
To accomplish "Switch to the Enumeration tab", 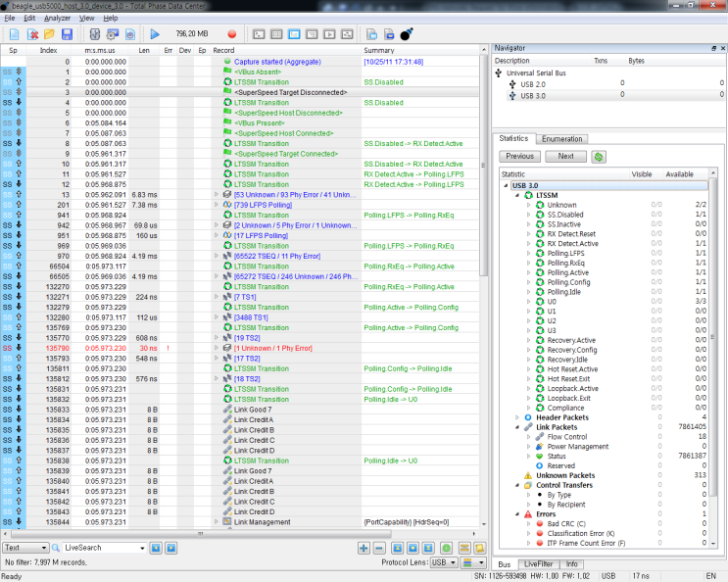I will [x=561, y=139].
